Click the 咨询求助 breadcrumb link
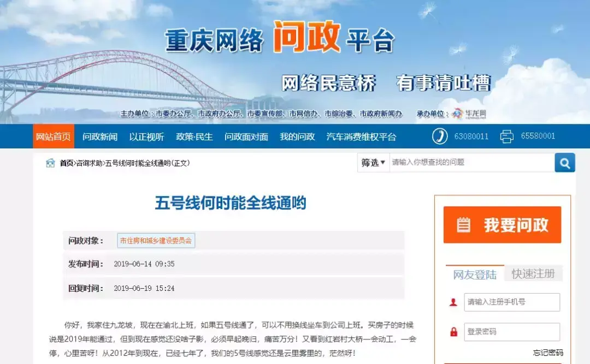 pyautogui.click(x=89, y=163)
